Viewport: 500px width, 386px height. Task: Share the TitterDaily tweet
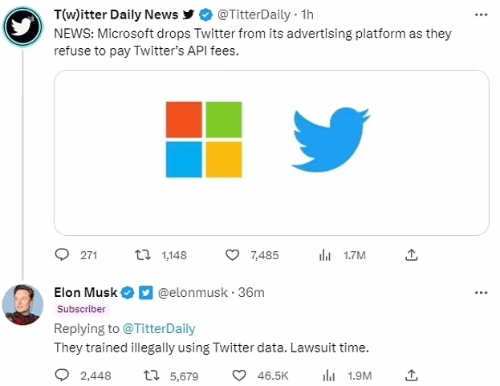411,255
